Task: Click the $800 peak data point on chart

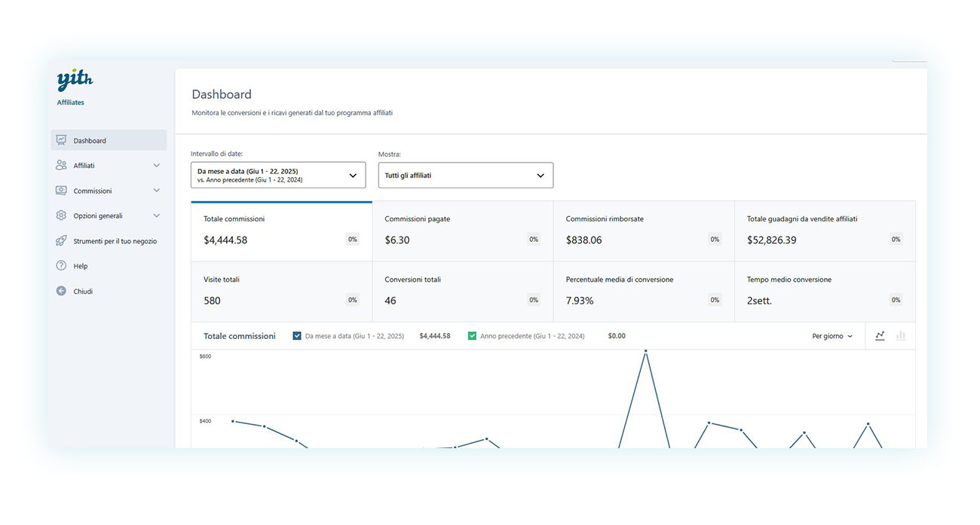Action: (645, 351)
